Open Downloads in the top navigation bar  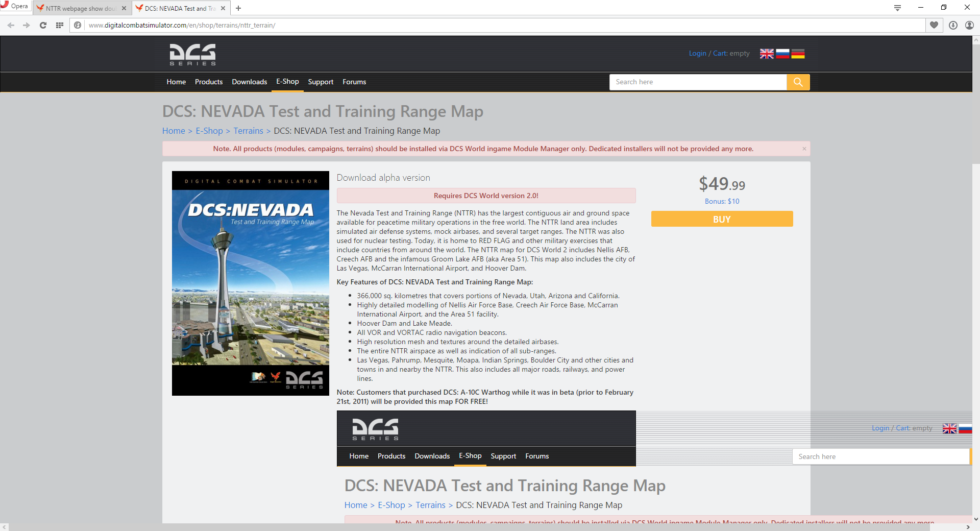(x=249, y=82)
